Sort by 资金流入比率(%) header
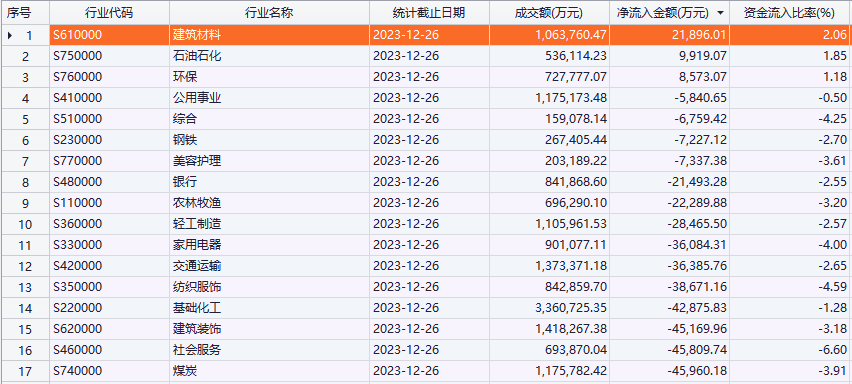Viewport: 852px width, 384px height. [x=790, y=12]
